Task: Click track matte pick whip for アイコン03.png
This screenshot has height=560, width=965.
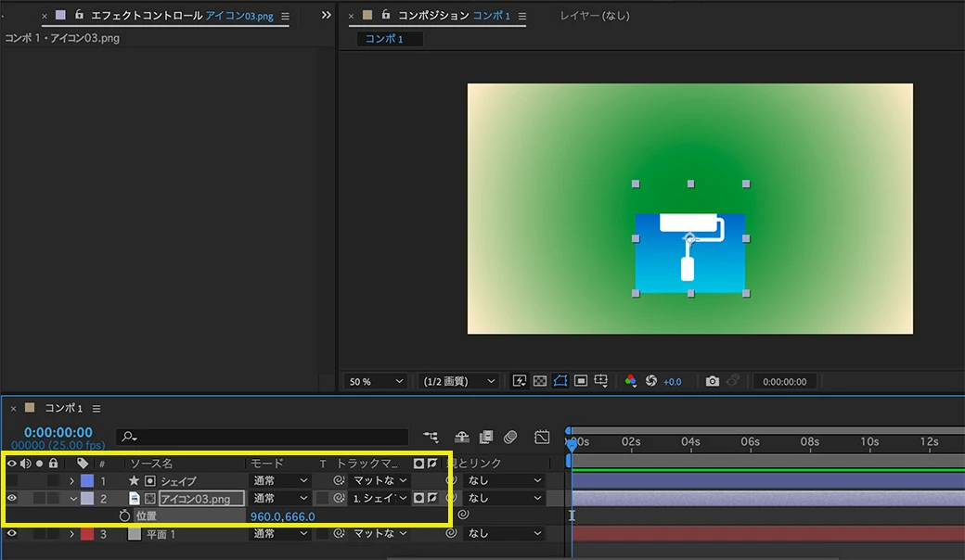Action: pyautogui.click(x=339, y=498)
